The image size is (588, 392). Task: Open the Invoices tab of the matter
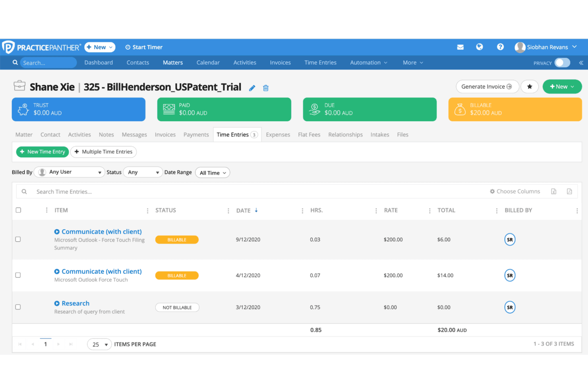tap(165, 135)
